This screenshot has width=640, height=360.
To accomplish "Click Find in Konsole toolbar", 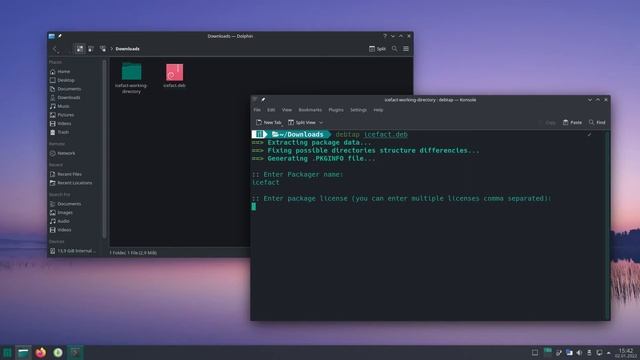I will point(597,122).
